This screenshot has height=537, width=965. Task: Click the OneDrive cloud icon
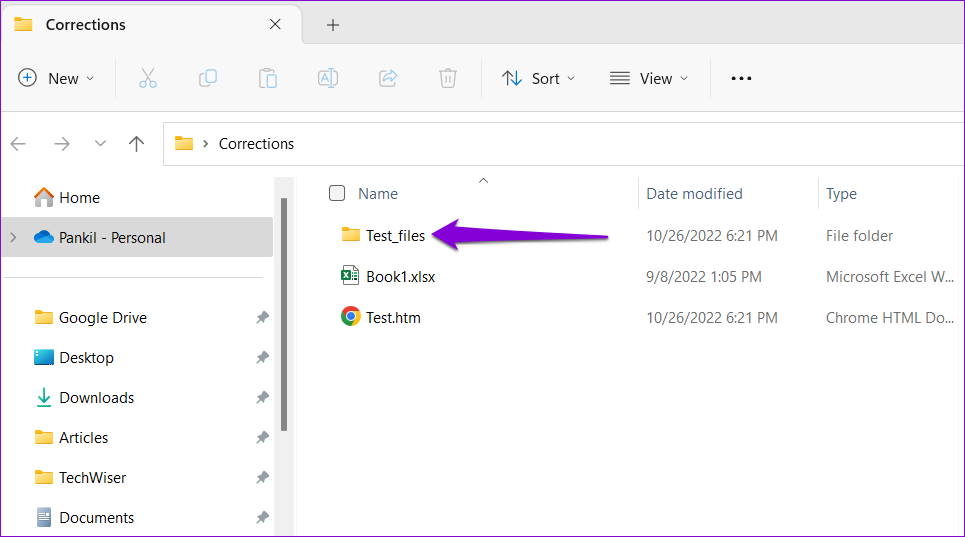[x=44, y=237]
